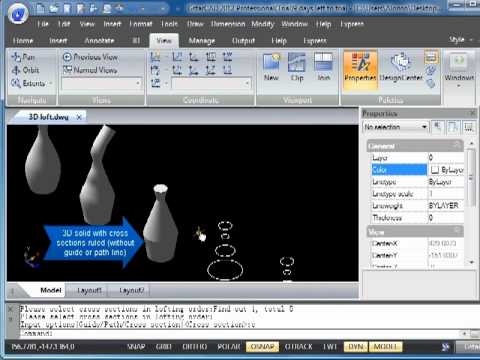480x360 pixels.
Task: Close the 3D loft.dwg drawing tab
Action: (x=79, y=117)
